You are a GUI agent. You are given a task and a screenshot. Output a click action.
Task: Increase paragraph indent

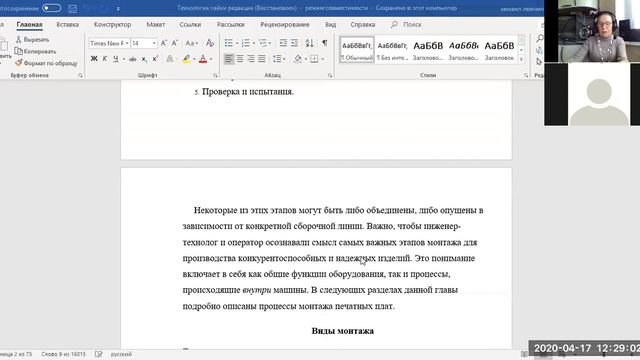pyautogui.click(x=294, y=43)
